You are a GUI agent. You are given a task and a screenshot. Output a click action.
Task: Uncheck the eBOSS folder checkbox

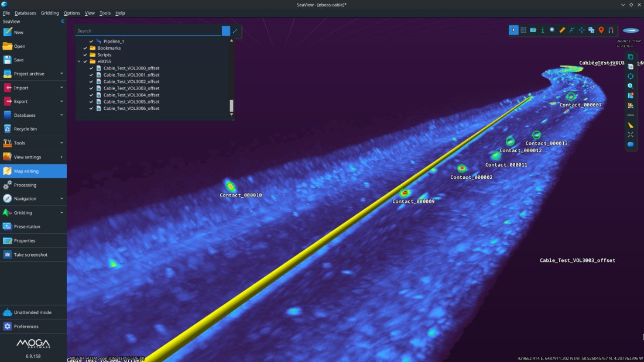[85, 61]
